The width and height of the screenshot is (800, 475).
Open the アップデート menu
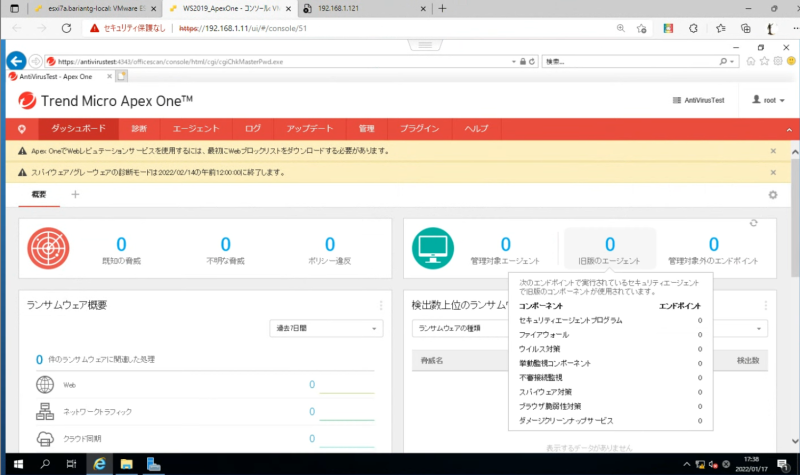310,129
